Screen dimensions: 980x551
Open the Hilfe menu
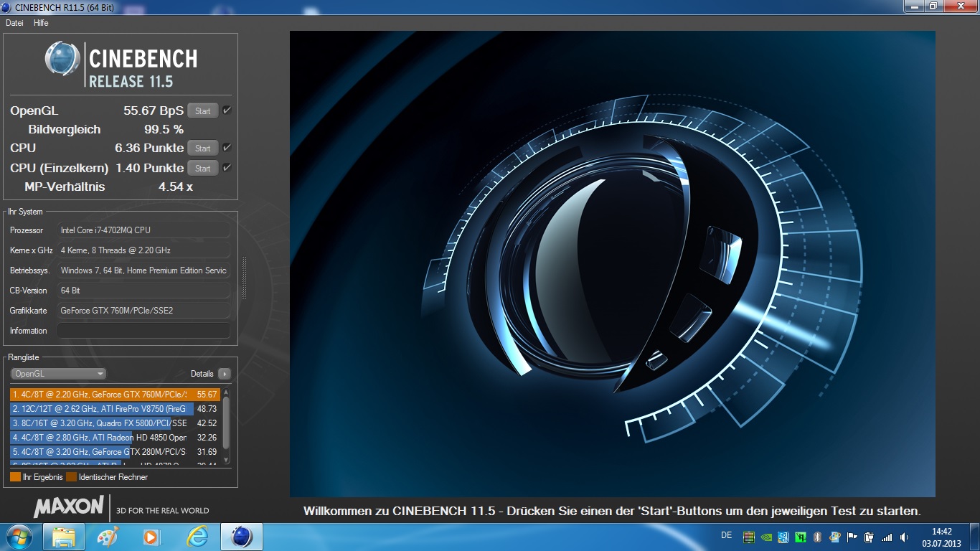click(41, 23)
